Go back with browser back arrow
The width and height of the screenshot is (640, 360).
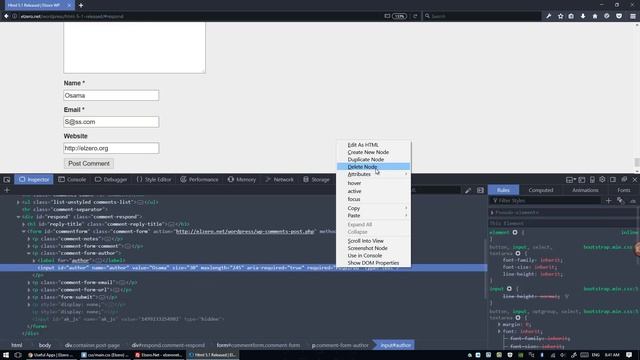(6, 16)
